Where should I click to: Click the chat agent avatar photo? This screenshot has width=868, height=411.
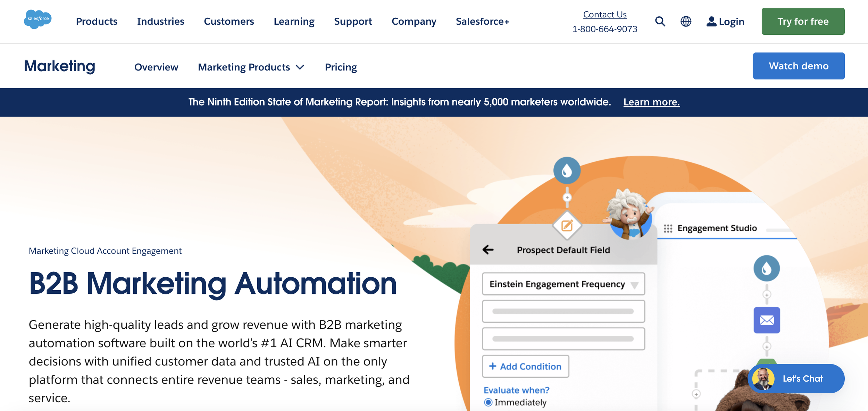point(763,379)
